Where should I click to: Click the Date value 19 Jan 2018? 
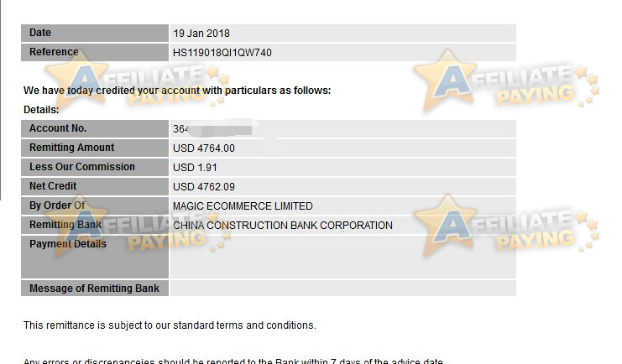tap(201, 34)
